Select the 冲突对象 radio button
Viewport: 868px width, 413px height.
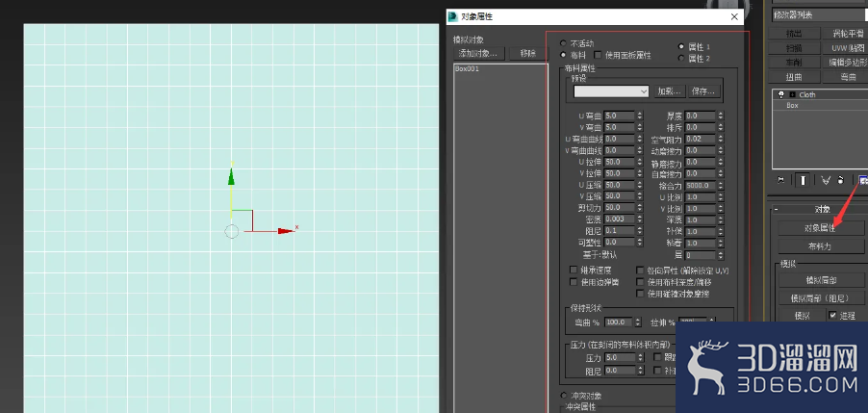564,396
